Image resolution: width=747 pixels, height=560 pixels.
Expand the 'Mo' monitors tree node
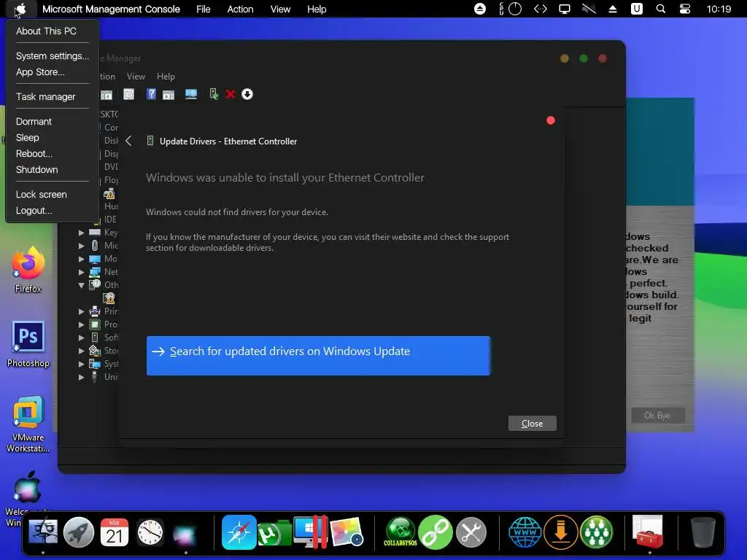click(x=82, y=259)
